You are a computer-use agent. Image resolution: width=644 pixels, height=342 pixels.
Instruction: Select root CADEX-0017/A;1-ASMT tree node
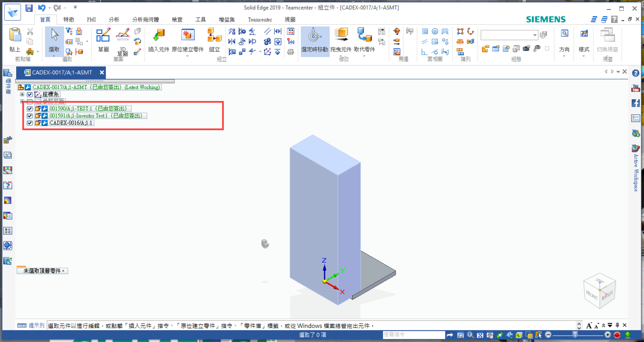96,87
